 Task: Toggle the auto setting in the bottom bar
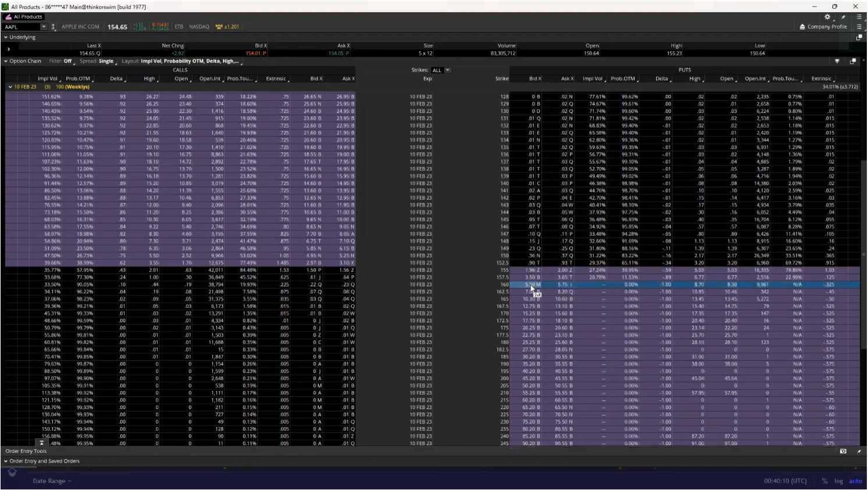(x=855, y=481)
